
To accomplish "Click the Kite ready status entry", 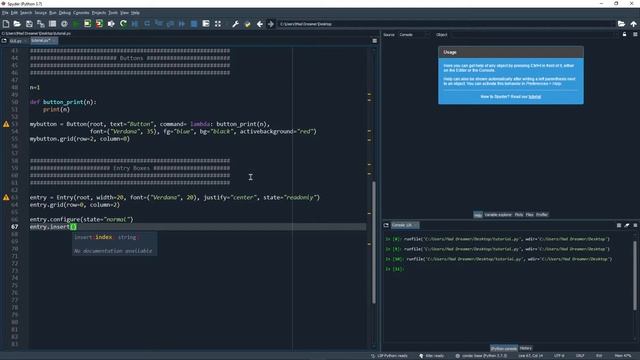I will coord(432,356).
